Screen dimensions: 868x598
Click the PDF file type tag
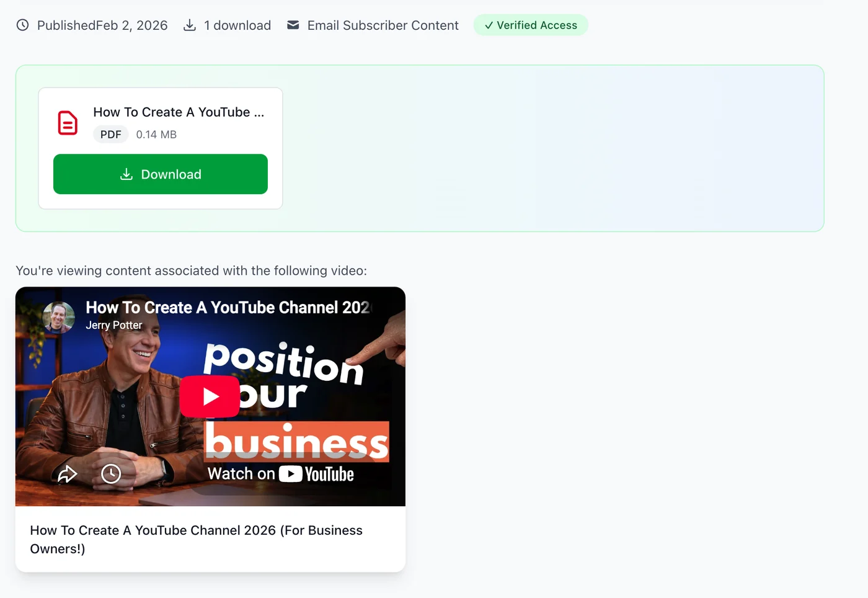[111, 135]
